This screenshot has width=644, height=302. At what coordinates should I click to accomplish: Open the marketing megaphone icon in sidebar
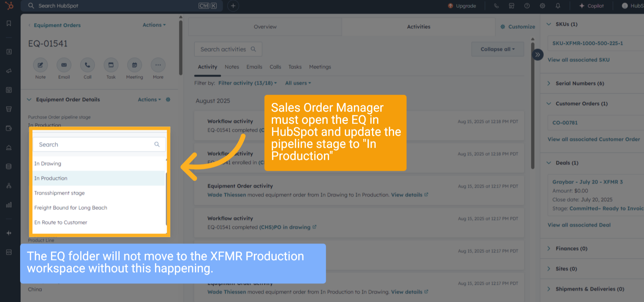[9, 71]
